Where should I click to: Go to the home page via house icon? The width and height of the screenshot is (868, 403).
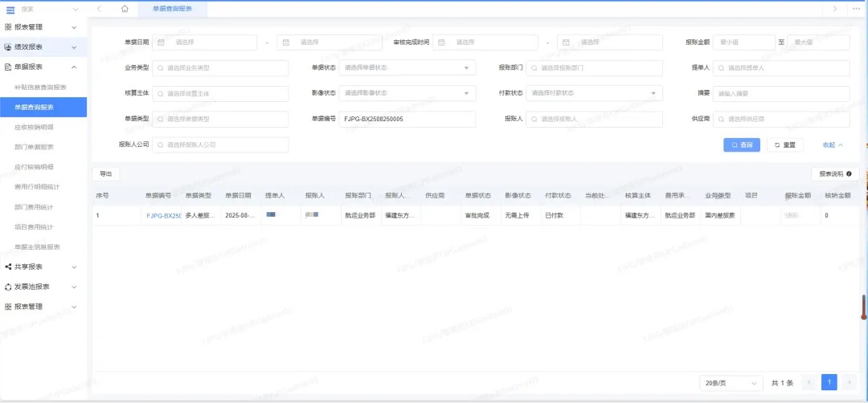click(125, 8)
